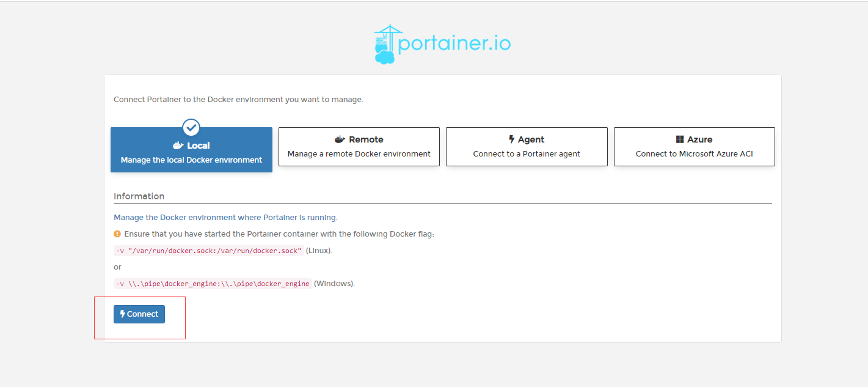The height and width of the screenshot is (387, 868).
Task: Click the Docker whale icon beside Local
Action: (x=178, y=146)
